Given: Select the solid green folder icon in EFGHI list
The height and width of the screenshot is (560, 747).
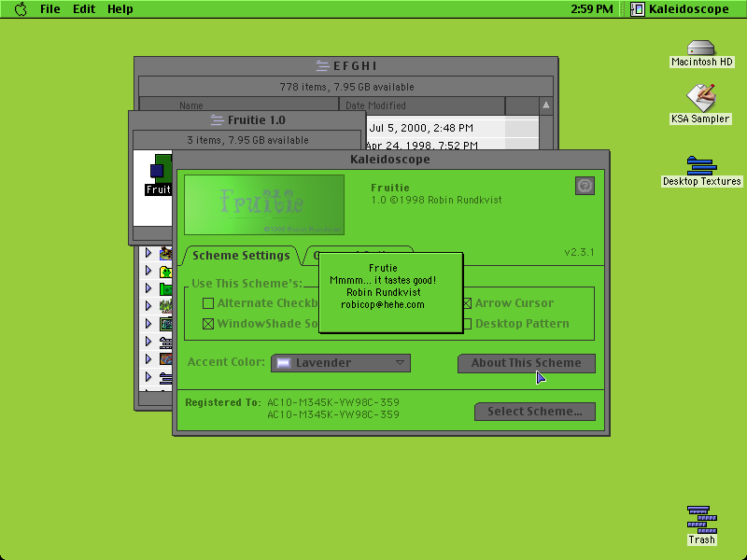Looking at the screenshot, I should (166, 288).
